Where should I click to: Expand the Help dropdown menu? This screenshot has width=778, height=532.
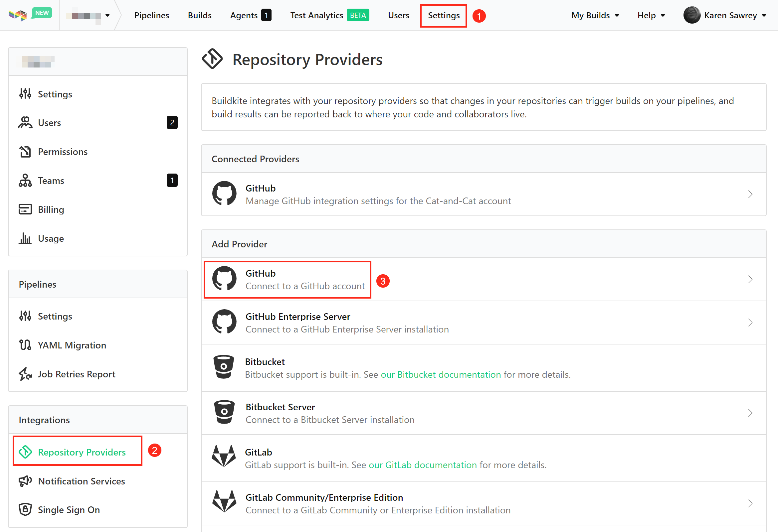651,15
